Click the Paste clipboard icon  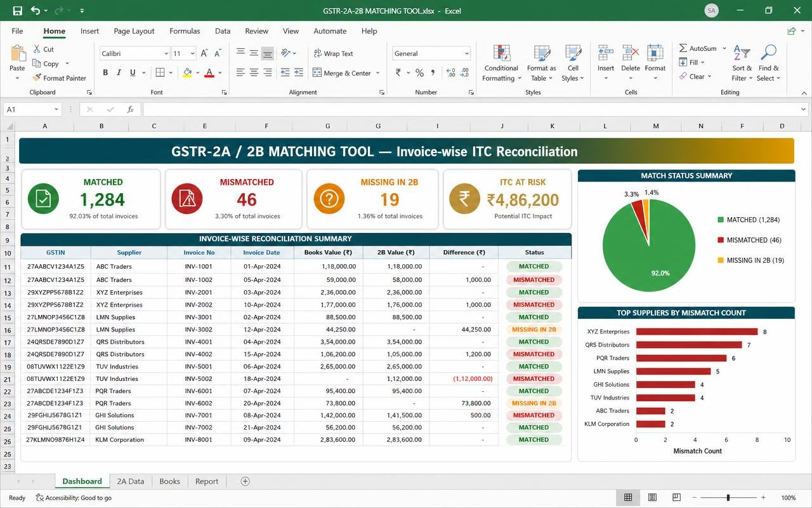point(18,53)
